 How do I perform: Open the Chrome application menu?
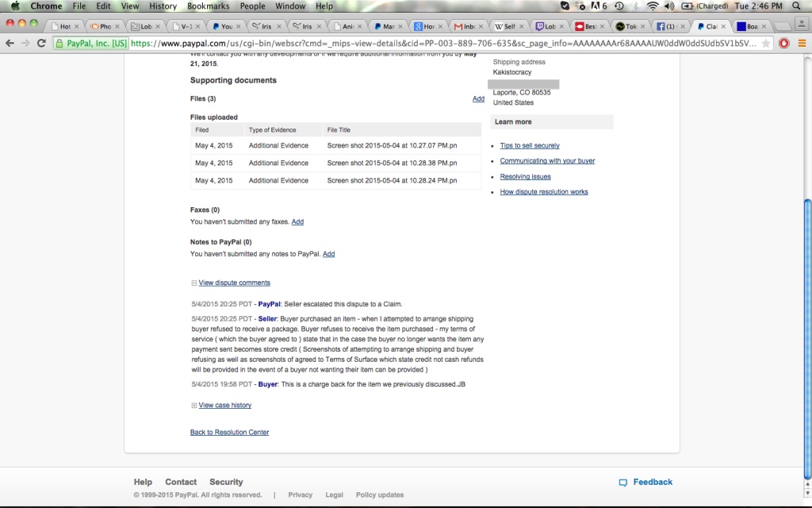point(46,6)
